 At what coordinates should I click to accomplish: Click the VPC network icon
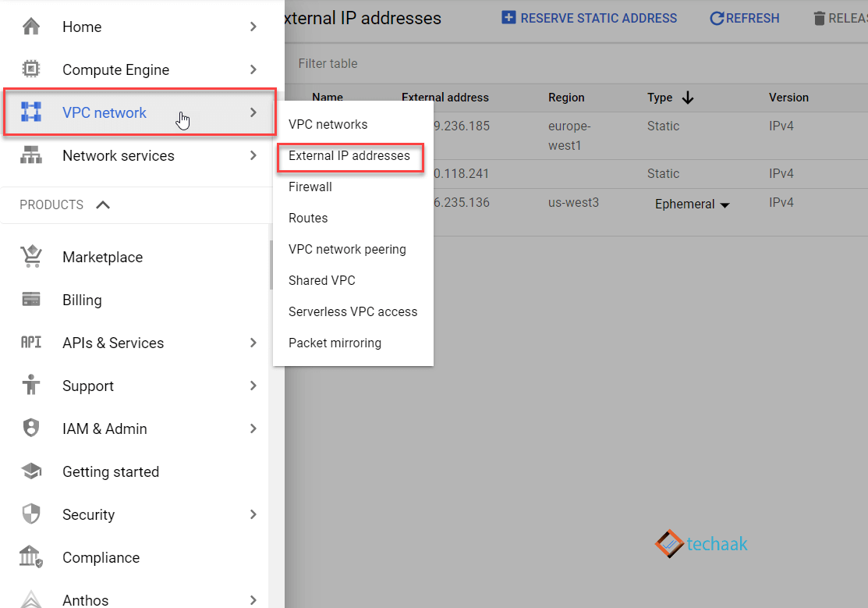pyautogui.click(x=31, y=112)
